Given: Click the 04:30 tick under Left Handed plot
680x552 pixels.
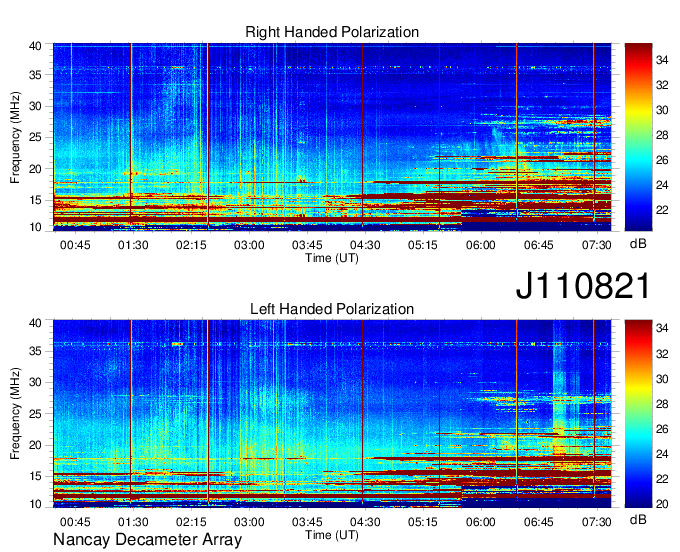Looking at the screenshot, I should 365,522.
